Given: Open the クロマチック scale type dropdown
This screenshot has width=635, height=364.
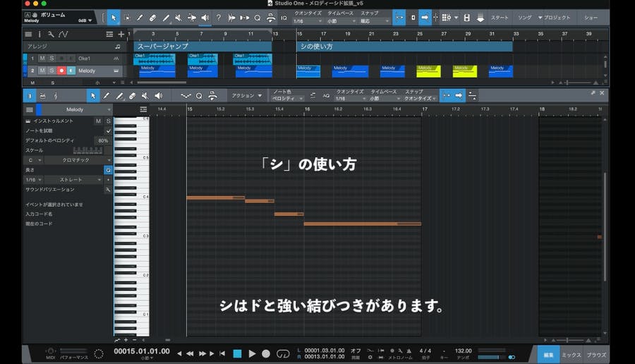Looking at the screenshot, I should (78, 160).
